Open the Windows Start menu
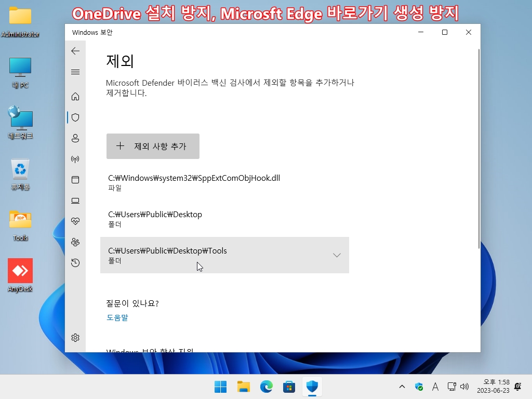This screenshot has height=399, width=532. pyautogui.click(x=220, y=387)
